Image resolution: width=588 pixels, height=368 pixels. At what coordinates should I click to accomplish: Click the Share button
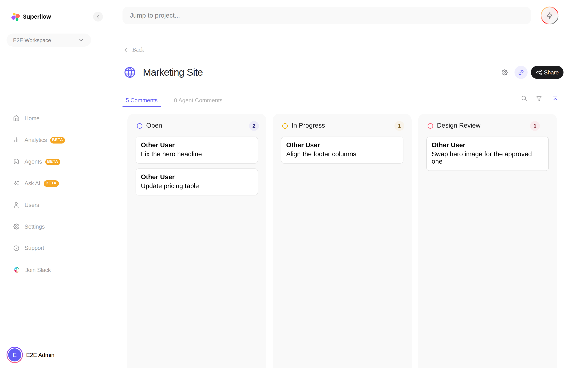coord(547,72)
